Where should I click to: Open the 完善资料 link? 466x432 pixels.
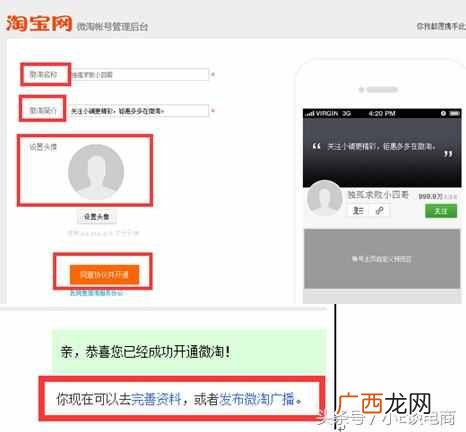(x=156, y=399)
